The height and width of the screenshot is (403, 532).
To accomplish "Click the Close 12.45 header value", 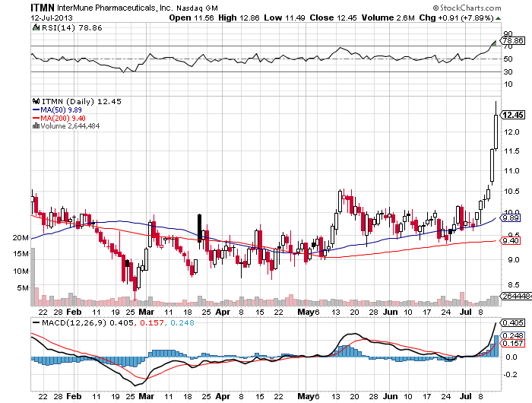I will pyautogui.click(x=333, y=18).
